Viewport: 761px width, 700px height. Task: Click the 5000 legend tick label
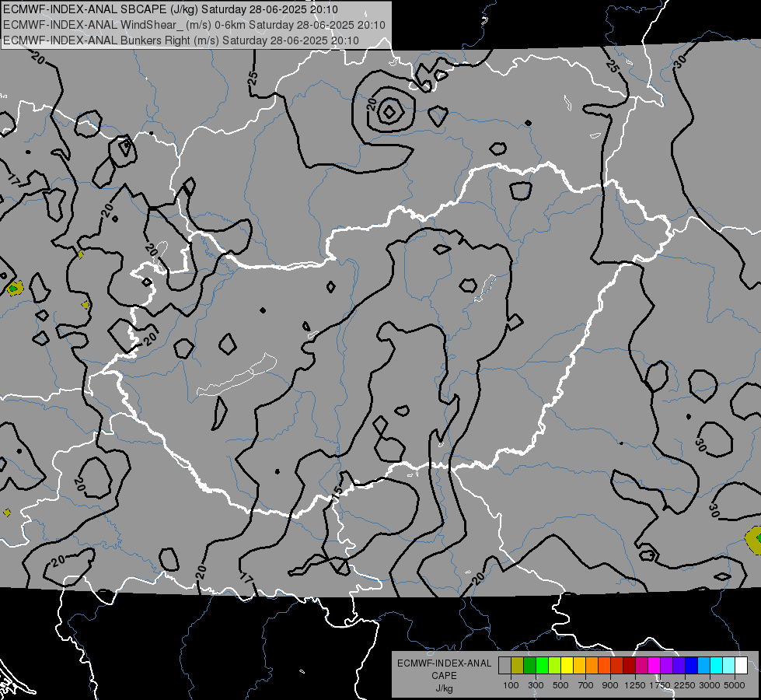pyautogui.click(x=735, y=685)
